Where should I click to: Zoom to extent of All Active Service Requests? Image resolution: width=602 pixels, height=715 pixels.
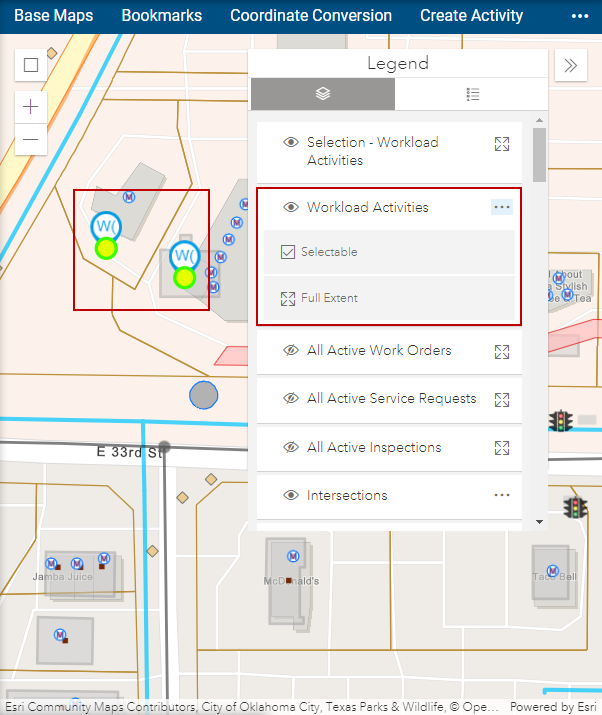[502, 399]
